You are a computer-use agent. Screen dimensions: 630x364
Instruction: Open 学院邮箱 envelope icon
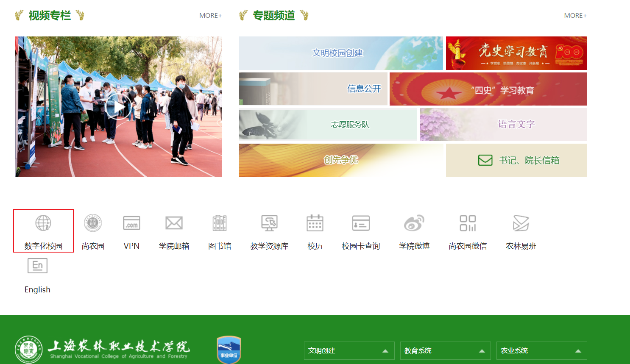(174, 223)
